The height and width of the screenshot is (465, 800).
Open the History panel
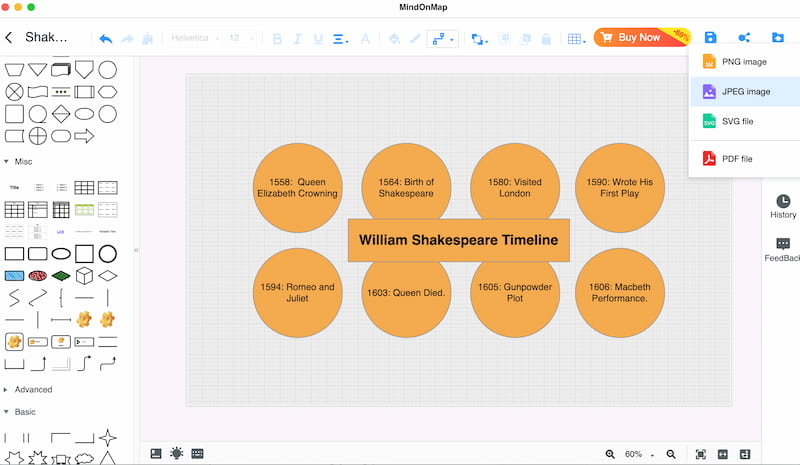(x=782, y=206)
